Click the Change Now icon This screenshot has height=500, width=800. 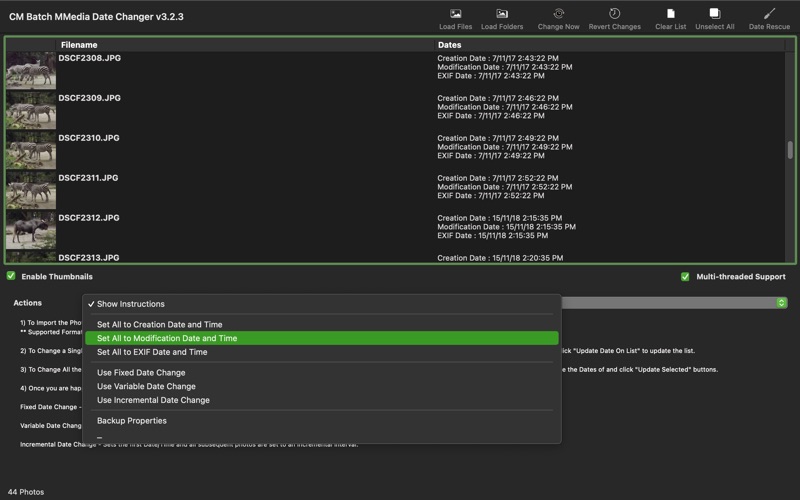[558, 14]
